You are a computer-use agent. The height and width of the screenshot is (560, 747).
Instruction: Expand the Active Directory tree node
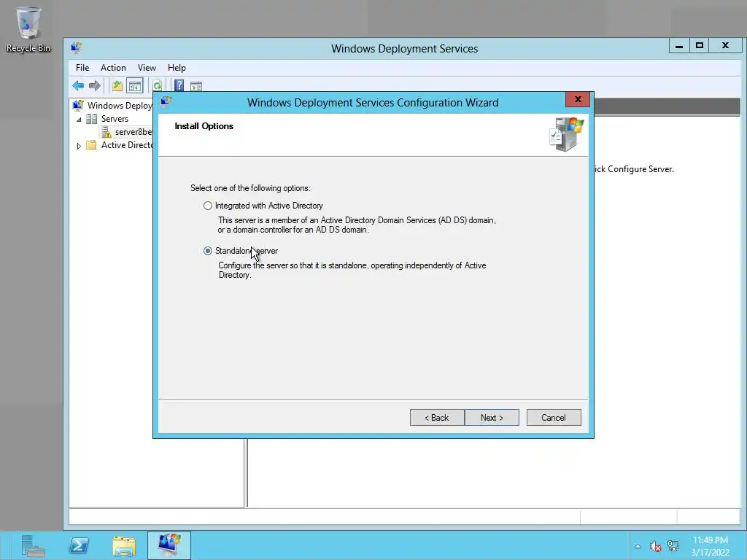(x=79, y=146)
